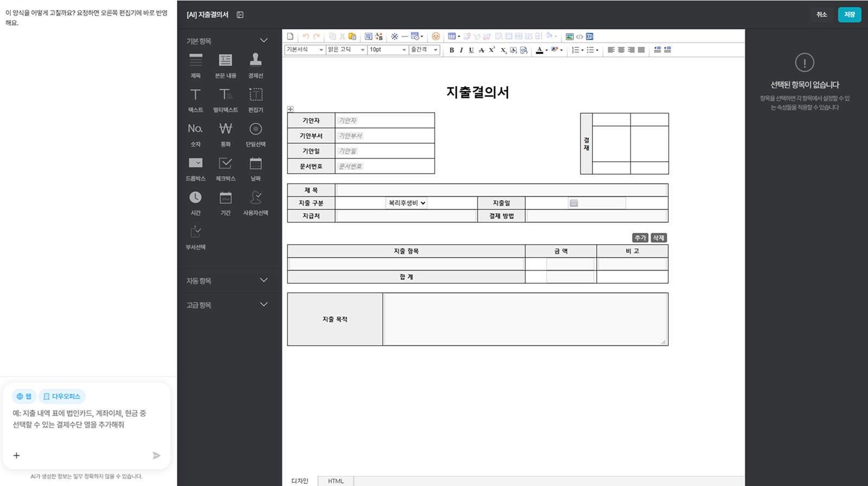Toggle the sidebar panel next to title
The image size is (868, 486).
point(240,15)
